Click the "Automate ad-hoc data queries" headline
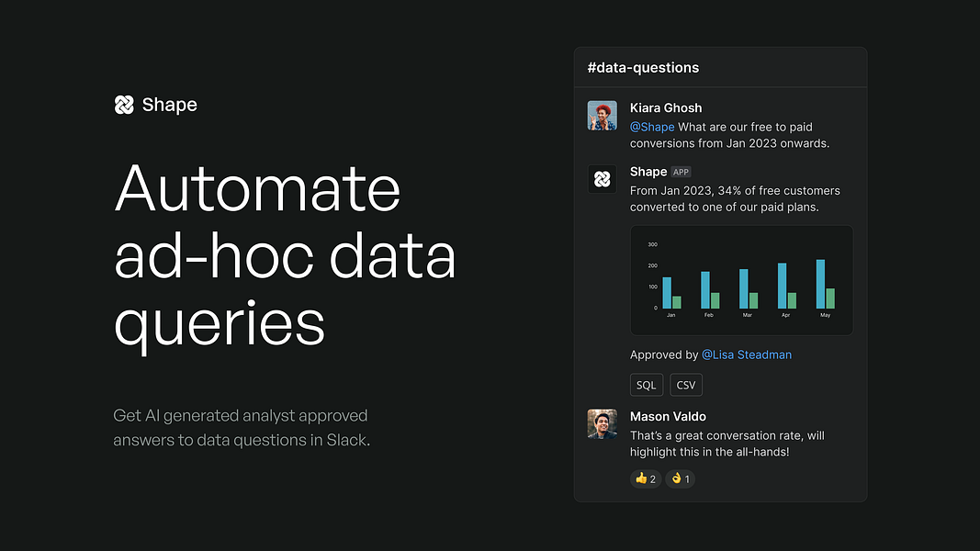This screenshot has height=551, width=980. (x=285, y=255)
